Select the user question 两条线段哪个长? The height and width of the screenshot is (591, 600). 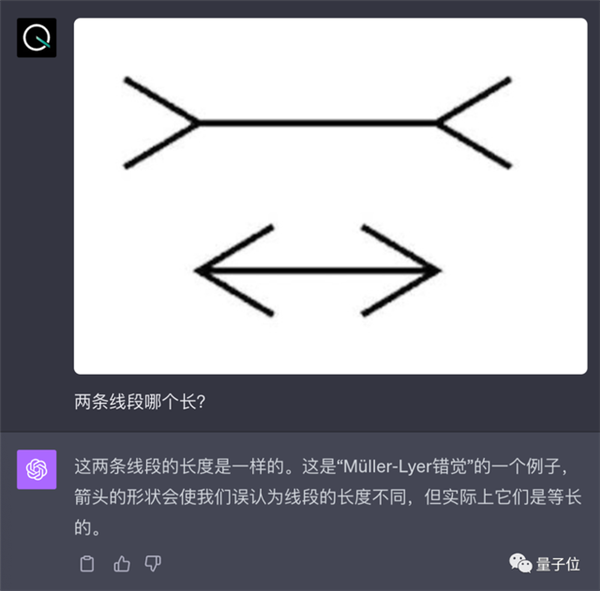click(x=140, y=402)
